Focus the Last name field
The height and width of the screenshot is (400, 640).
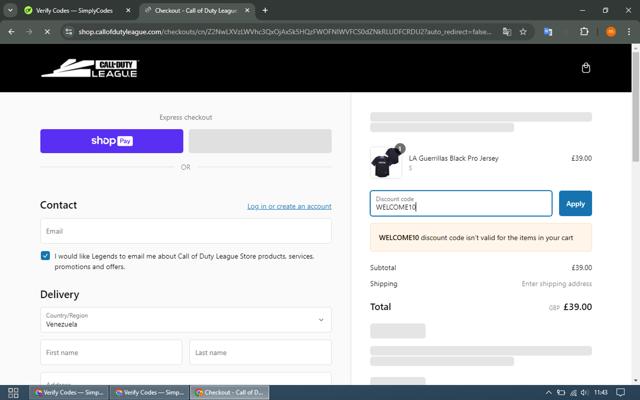click(260, 352)
